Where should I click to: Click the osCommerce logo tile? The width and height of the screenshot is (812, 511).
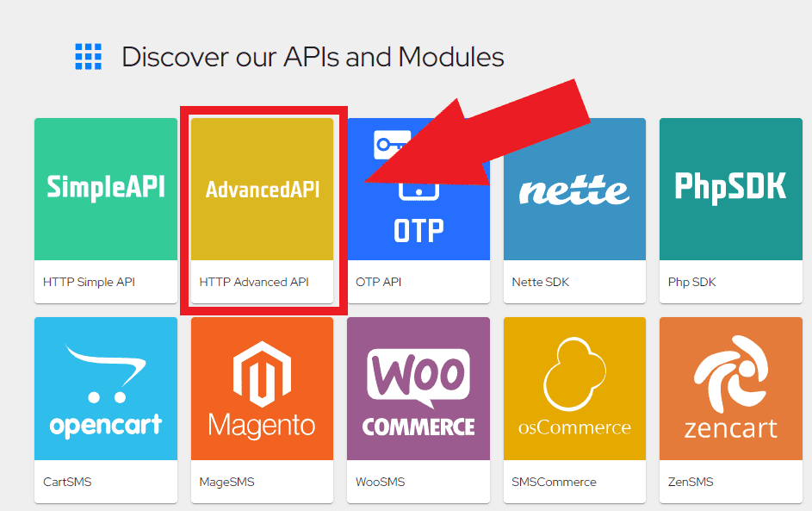click(x=575, y=389)
